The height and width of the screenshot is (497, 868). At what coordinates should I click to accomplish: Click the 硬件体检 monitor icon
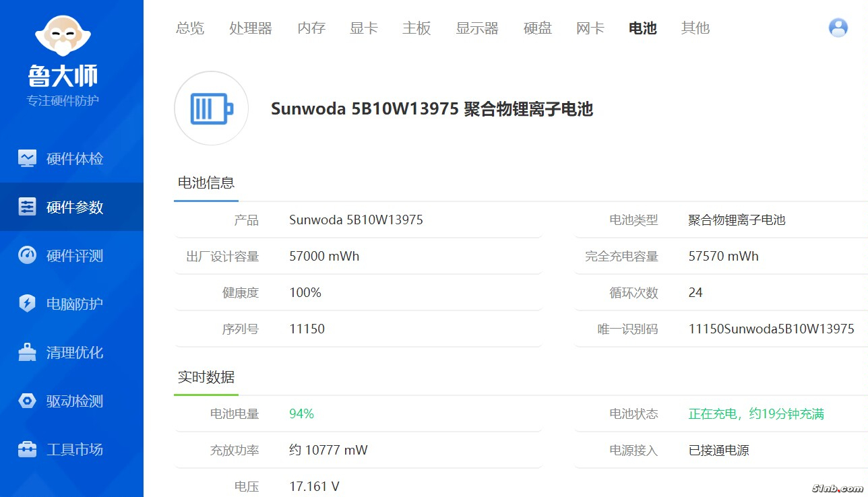27,158
